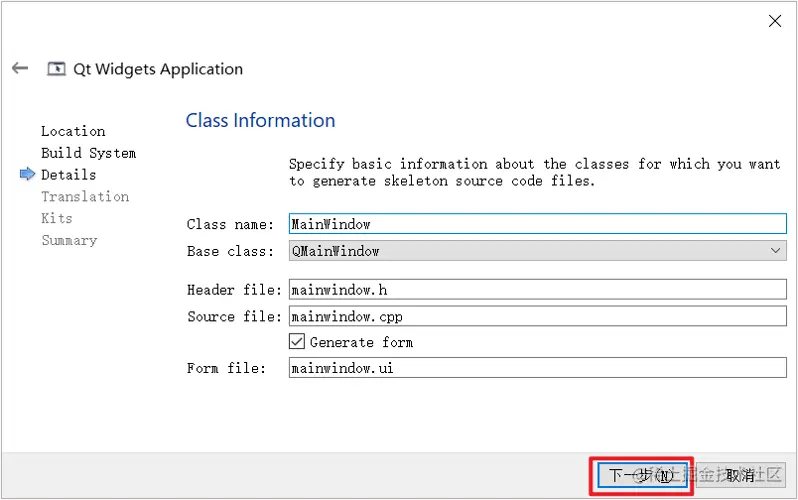Click the Header file input field

coord(537,290)
